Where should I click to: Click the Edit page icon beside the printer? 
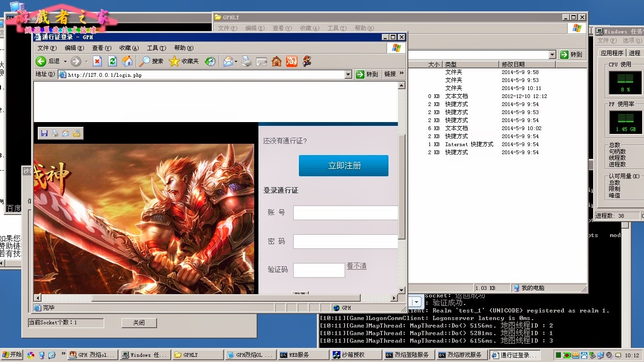pos(262,61)
